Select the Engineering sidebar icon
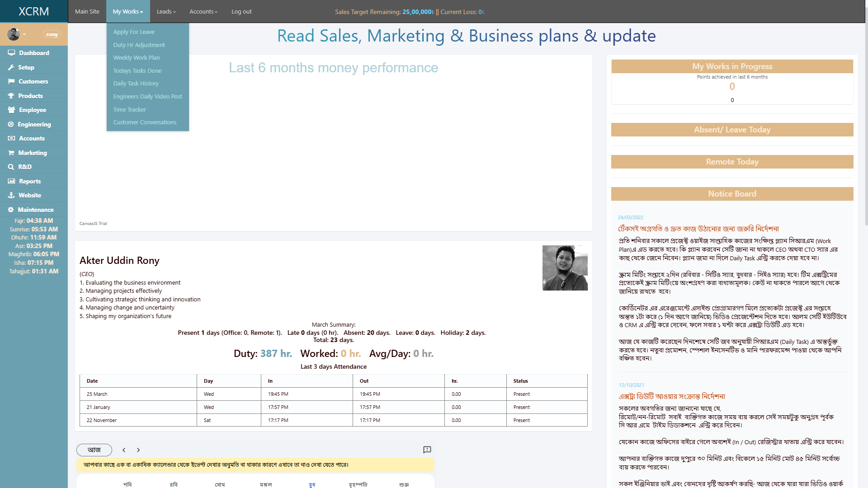This screenshot has height=488, width=868. click(x=11, y=124)
